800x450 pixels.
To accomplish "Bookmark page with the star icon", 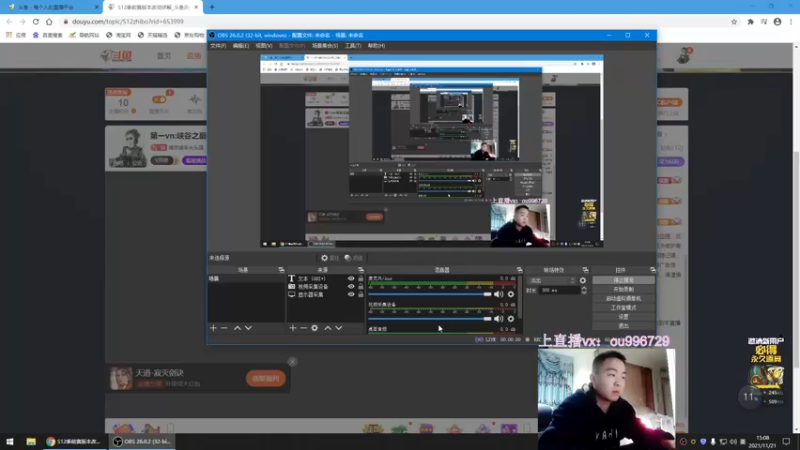I will (734, 21).
